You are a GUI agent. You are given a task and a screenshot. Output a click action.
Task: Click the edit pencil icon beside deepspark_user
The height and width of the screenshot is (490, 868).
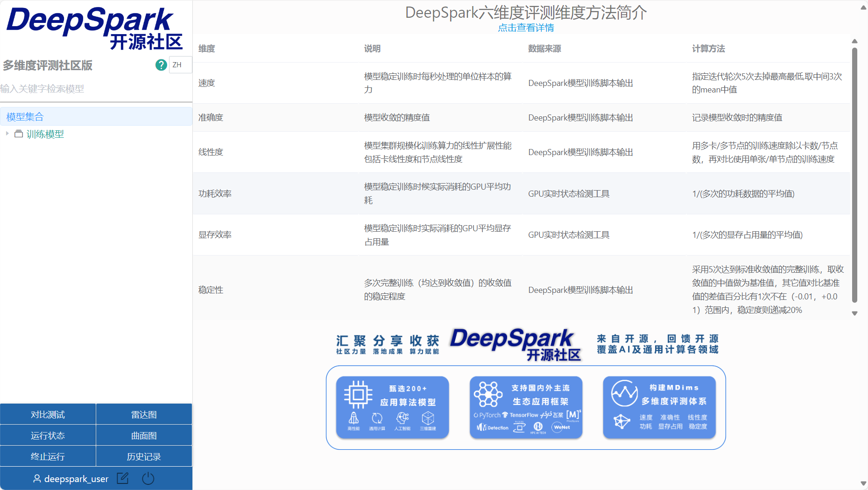coord(122,478)
